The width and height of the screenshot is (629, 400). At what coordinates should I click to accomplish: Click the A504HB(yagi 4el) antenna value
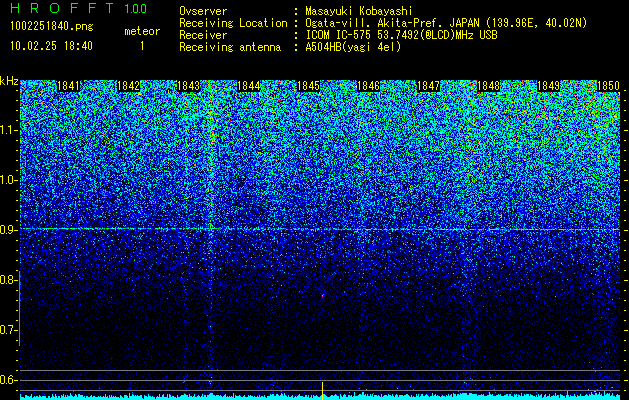coord(353,47)
